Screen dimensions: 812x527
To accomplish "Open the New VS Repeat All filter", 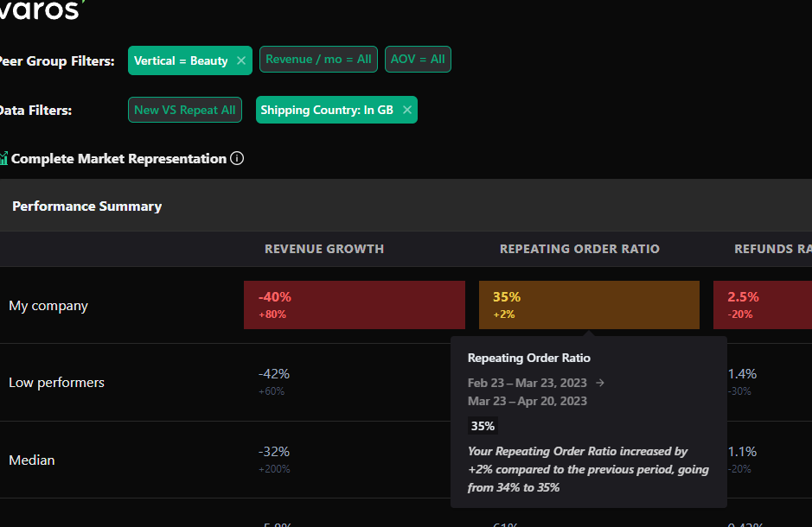I will [x=184, y=110].
